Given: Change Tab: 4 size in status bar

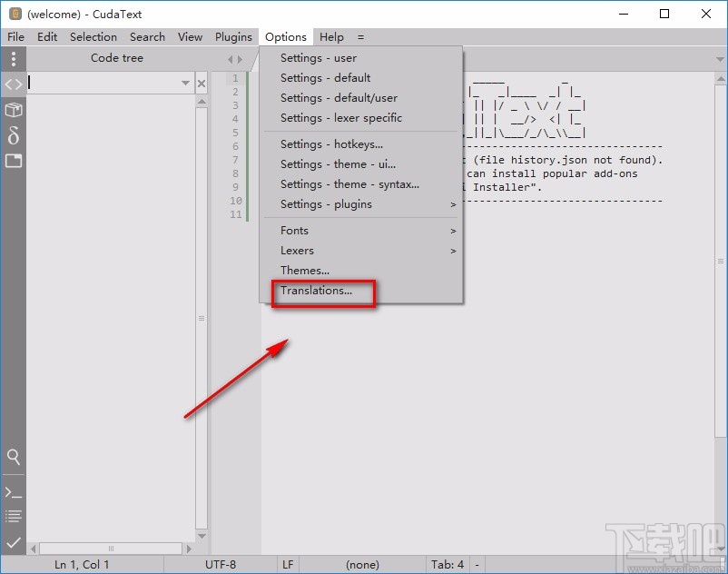Looking at the screenshot, I should (448, 565).
